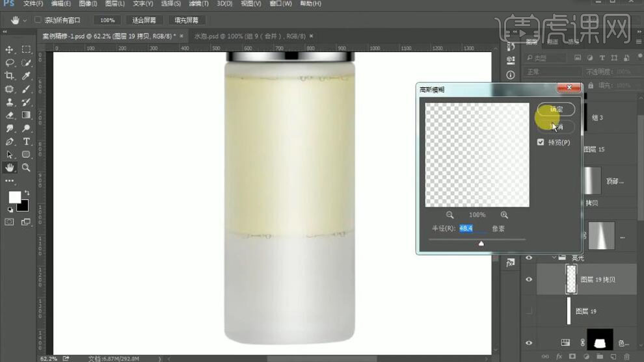The image size is (644, 362).
Task: Select the Crop tool
Action: tap(10, 76)
